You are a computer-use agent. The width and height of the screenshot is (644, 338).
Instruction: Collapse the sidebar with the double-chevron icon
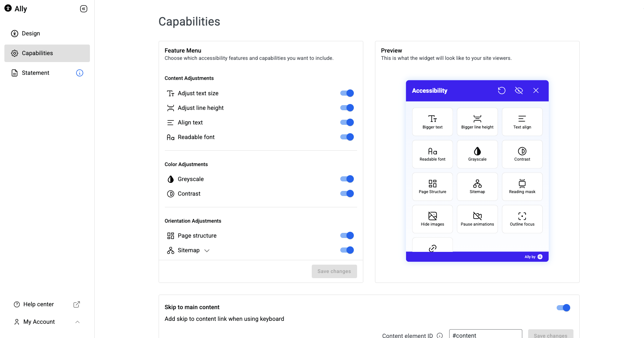coord(84,9)
